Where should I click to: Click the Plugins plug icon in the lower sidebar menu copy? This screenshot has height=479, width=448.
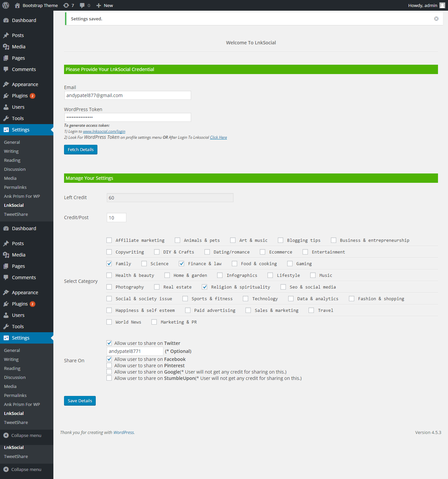point(6,304)
